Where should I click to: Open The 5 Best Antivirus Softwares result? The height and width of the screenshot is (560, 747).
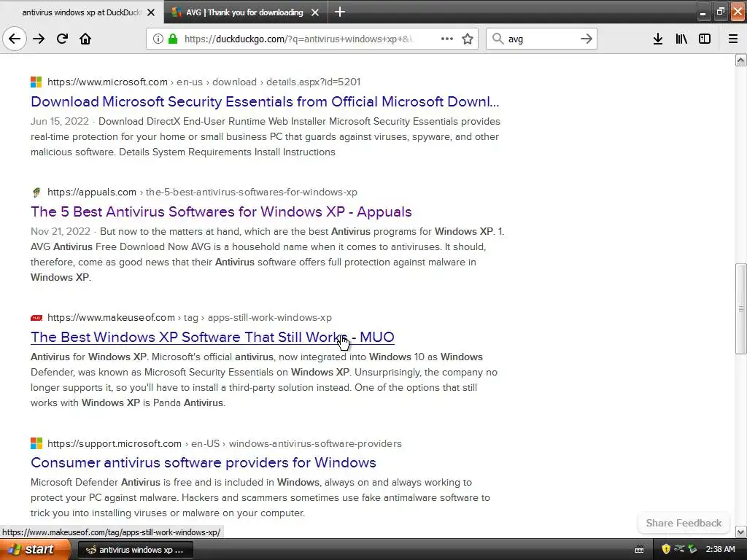pos(221,211)
